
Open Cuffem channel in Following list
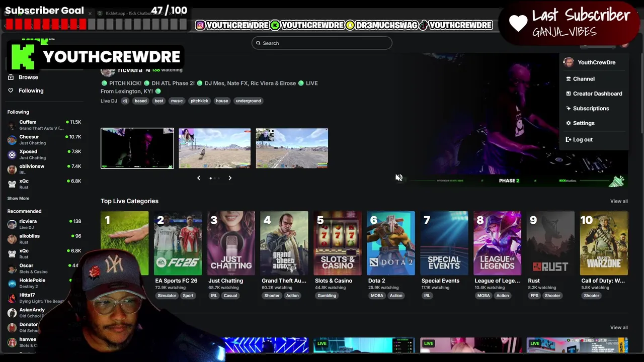[44, 125]
